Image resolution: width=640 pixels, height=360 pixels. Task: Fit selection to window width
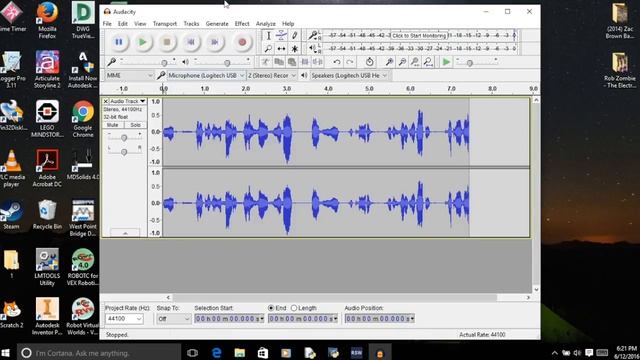point(415,62)
